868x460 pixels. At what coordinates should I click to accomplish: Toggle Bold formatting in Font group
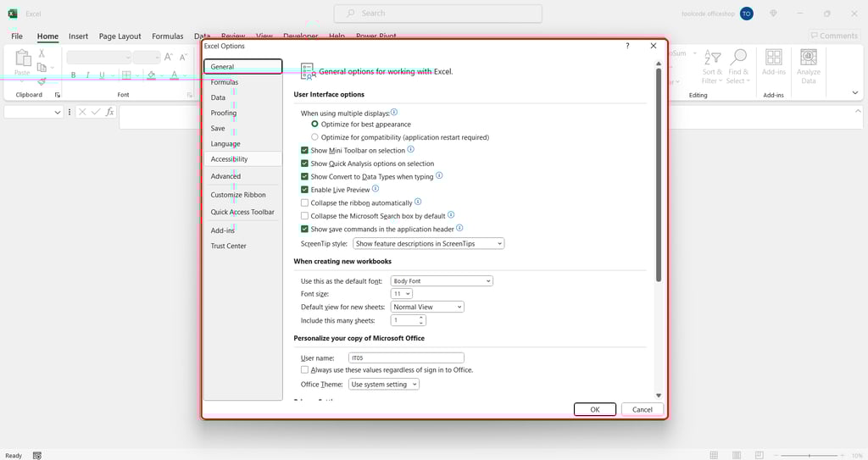tap(73, 75)
